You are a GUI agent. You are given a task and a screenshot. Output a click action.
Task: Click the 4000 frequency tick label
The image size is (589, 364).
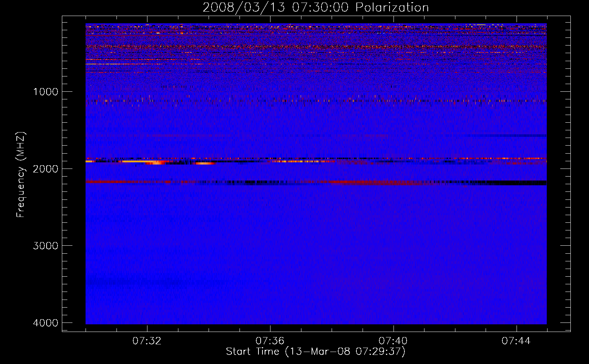click(46, 323)
